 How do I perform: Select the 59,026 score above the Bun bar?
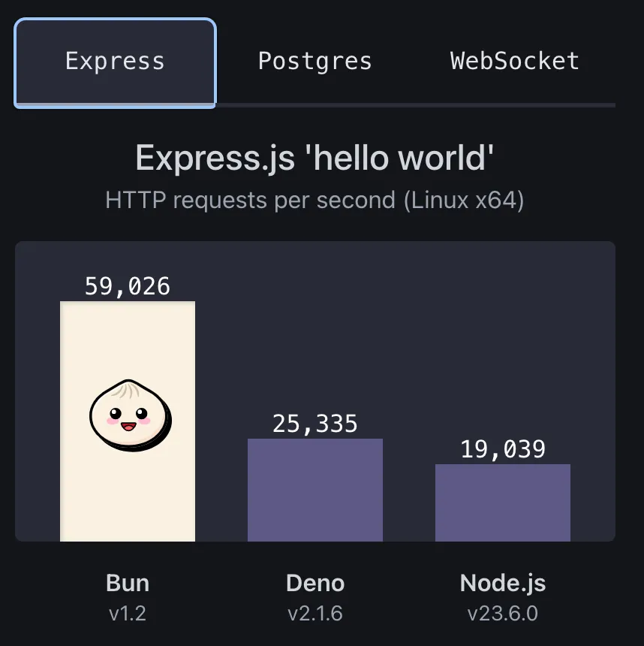(127, 285)
